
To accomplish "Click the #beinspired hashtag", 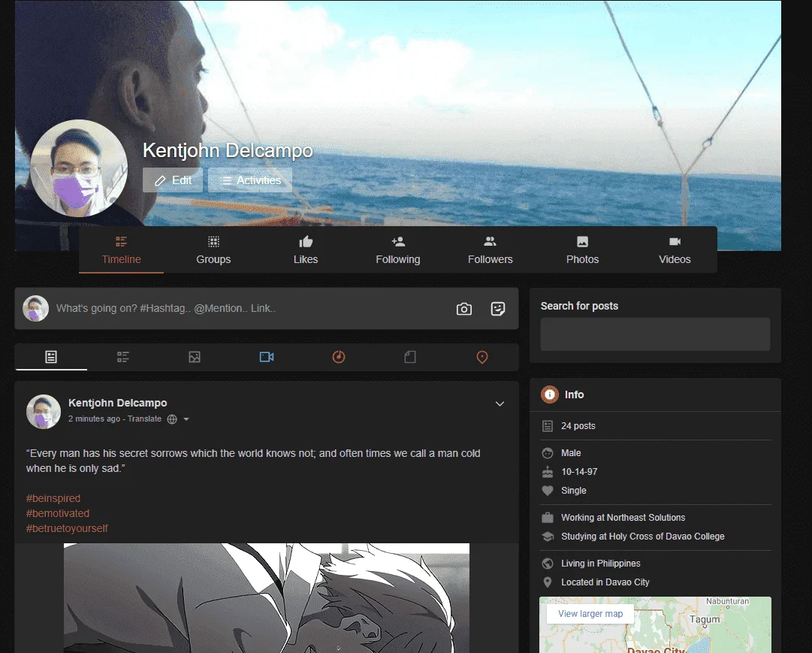I will click(53, 498).
